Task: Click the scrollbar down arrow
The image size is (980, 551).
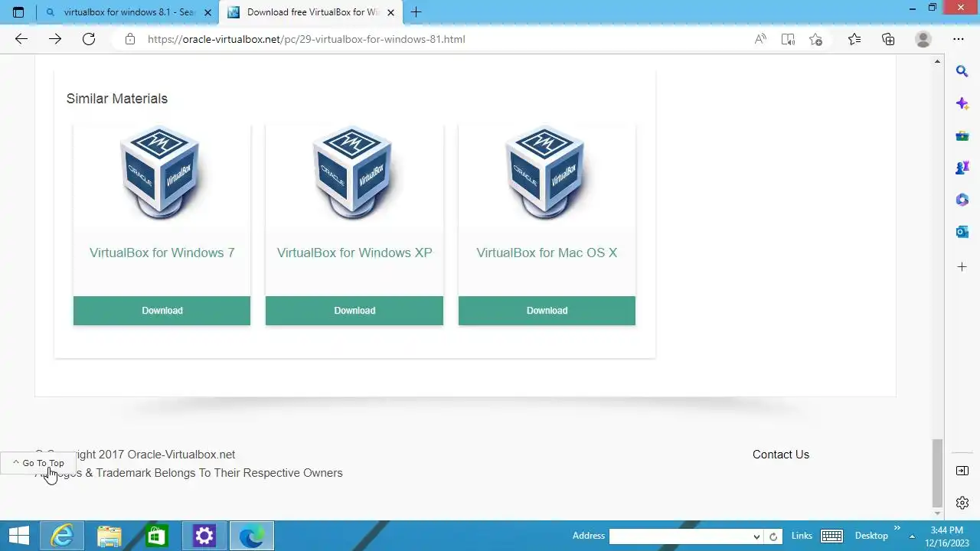Action: [x=937, y=514]
